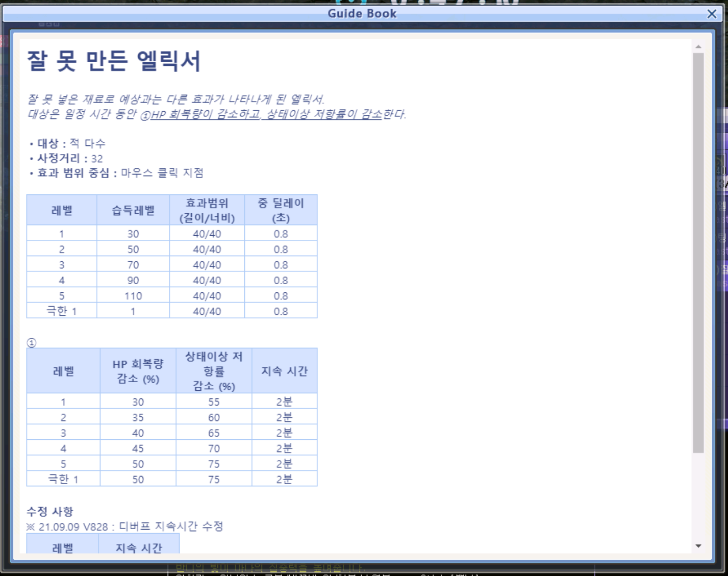Click the '습득레벨' column header
Image resolution: width=728 pixels, height=576 pixels.
pos(133,210)
